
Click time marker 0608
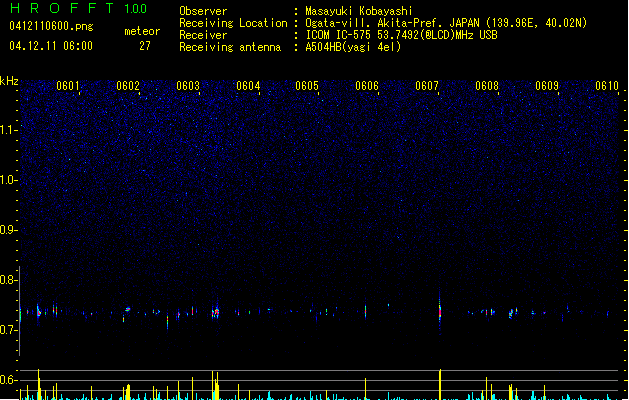[487, 85]
